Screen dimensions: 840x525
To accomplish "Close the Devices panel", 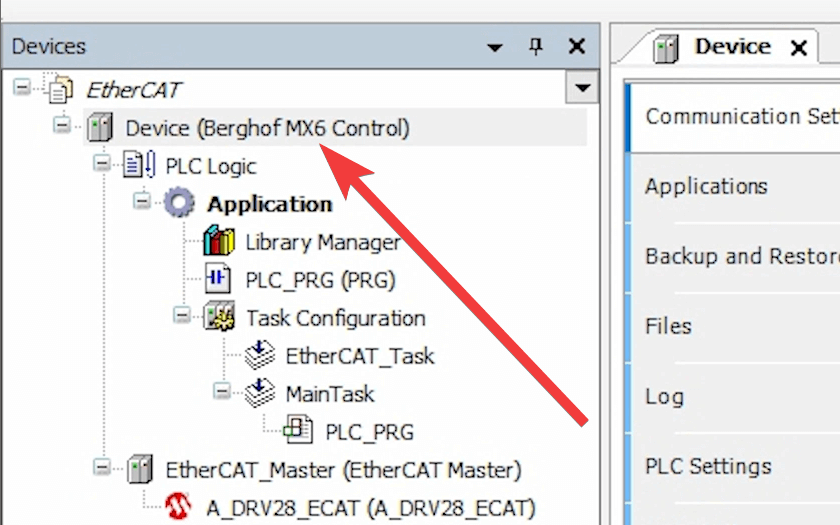I will click(577, 47).
